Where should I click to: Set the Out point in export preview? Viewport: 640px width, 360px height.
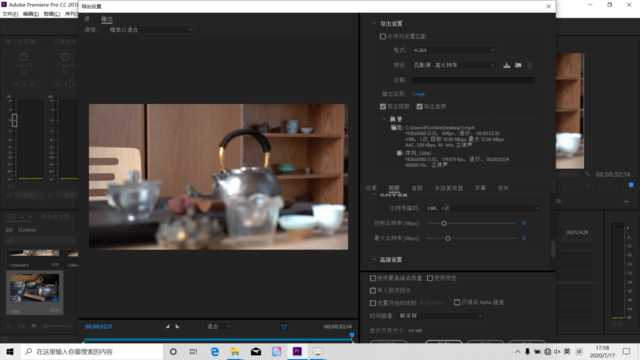coord(177,327)
